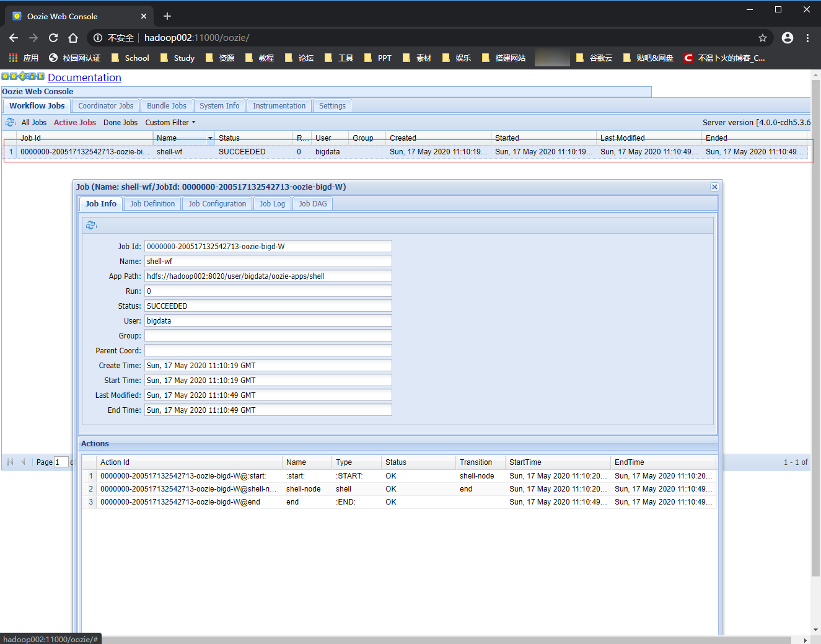
Task: Open the Job DAG tab
Action: [312, 204]
